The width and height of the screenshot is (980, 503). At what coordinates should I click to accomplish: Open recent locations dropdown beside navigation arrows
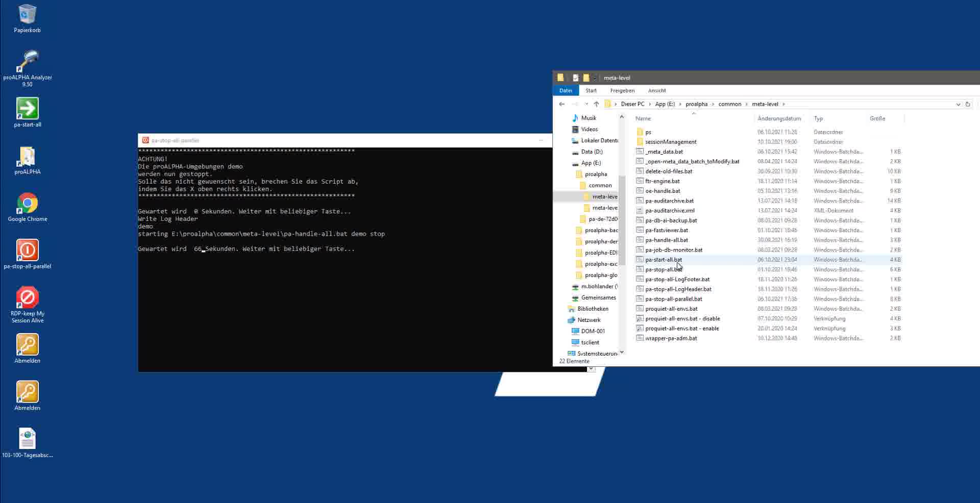pos(586,104)
